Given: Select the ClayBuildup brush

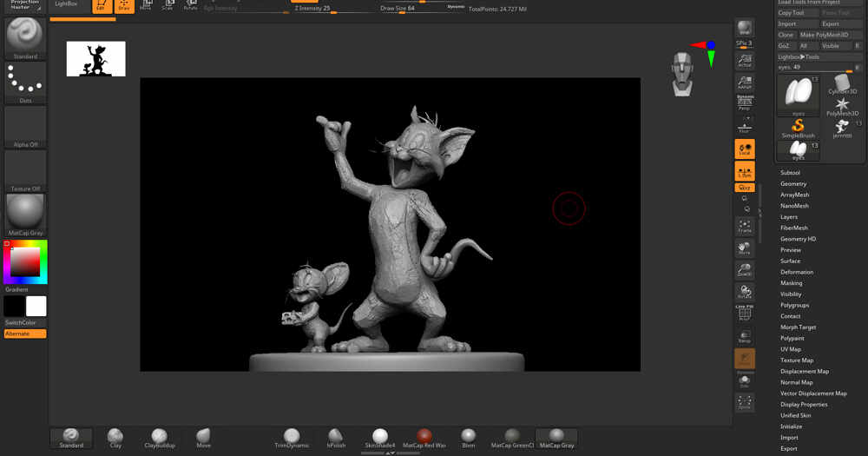Looking at the screenshot, I should click(160, 438).
